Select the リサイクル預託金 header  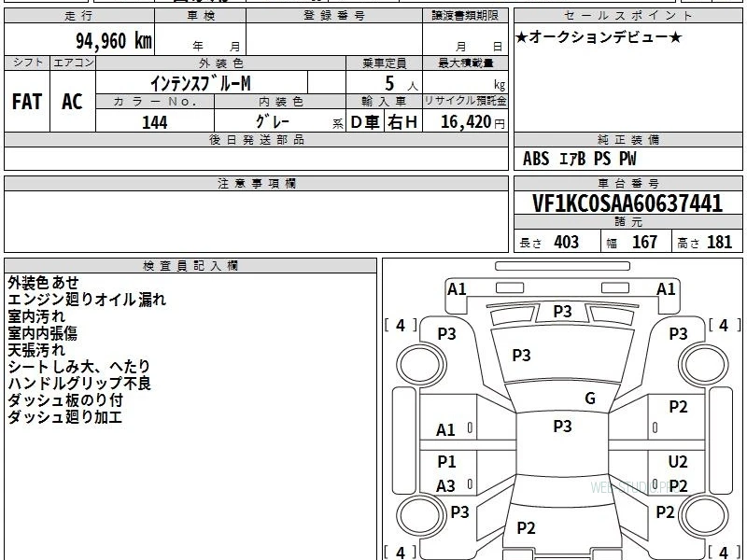465,102
